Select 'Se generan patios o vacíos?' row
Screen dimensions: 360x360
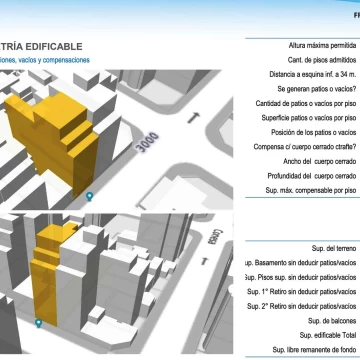point(317,89)
